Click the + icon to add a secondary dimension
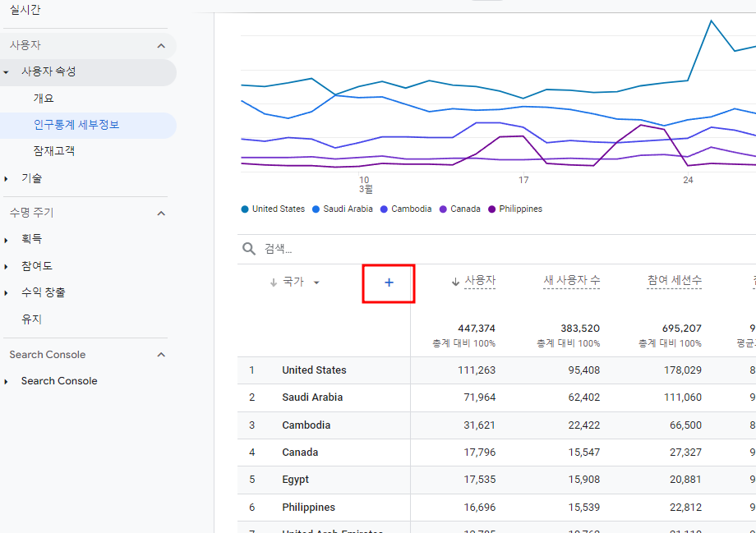 point(388,282)
